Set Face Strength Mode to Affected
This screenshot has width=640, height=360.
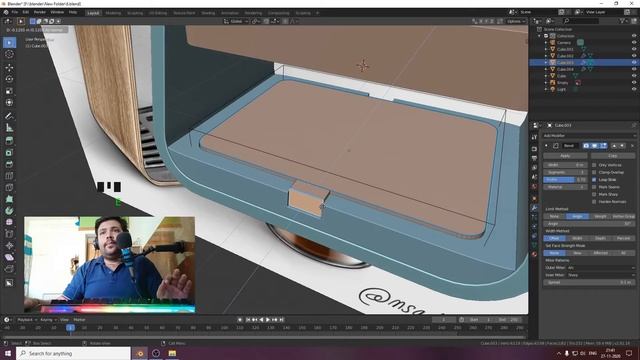(600, 253)
